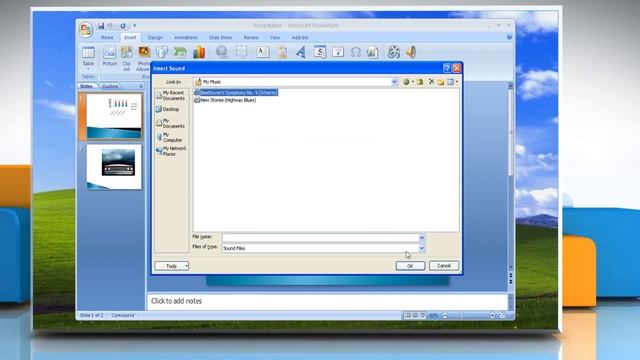Click the Help button in the Insert Sound dialog

click(447, 68)
